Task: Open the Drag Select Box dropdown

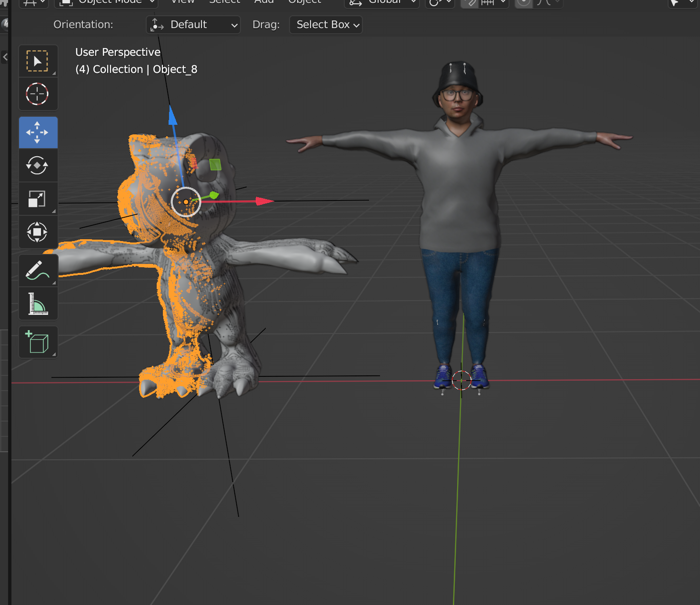Action: [x=326, y=25]
